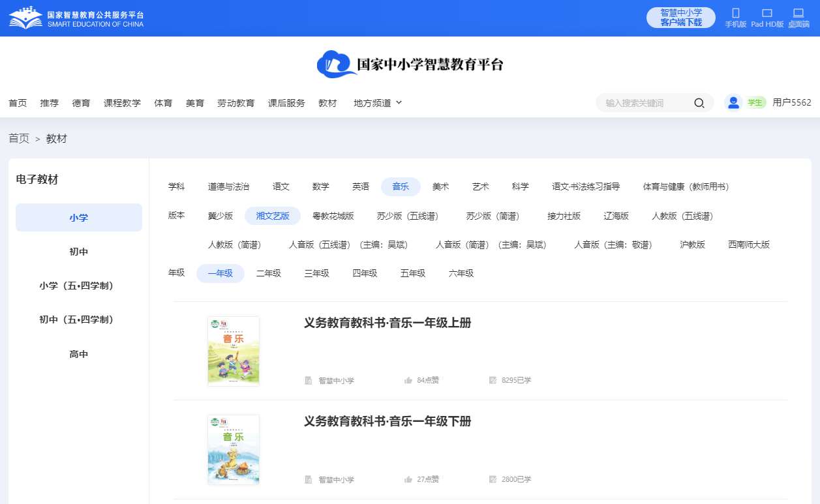Click the learners icon beside 8295已学

493,380
